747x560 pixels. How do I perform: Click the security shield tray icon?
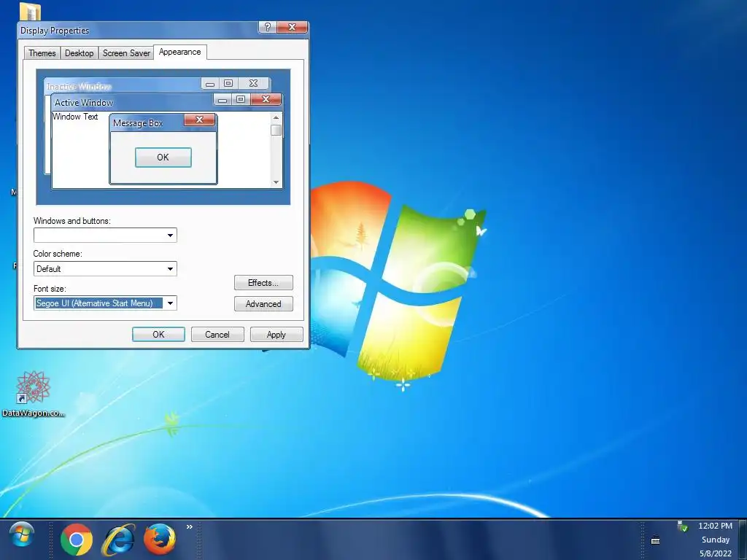coord(683,526)
